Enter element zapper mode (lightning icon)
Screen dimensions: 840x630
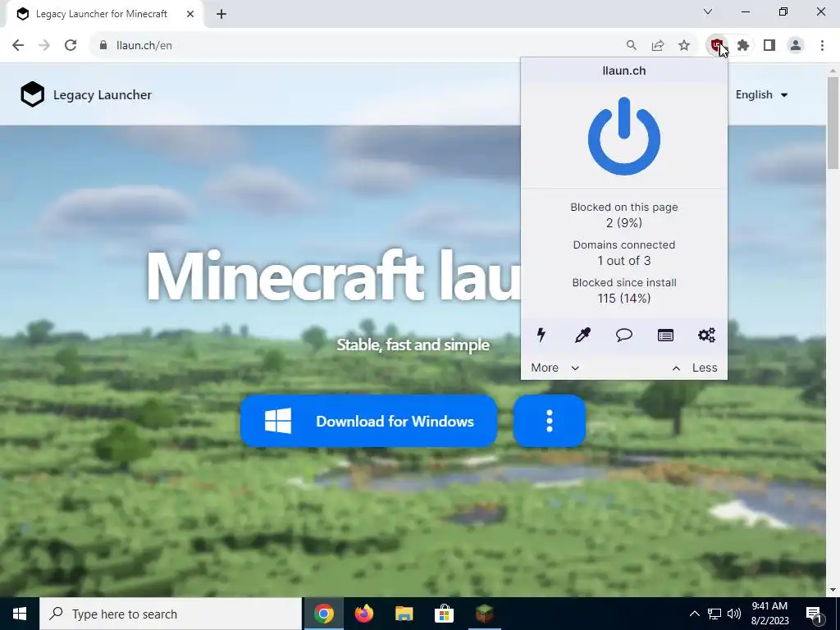tap(541, 336)
